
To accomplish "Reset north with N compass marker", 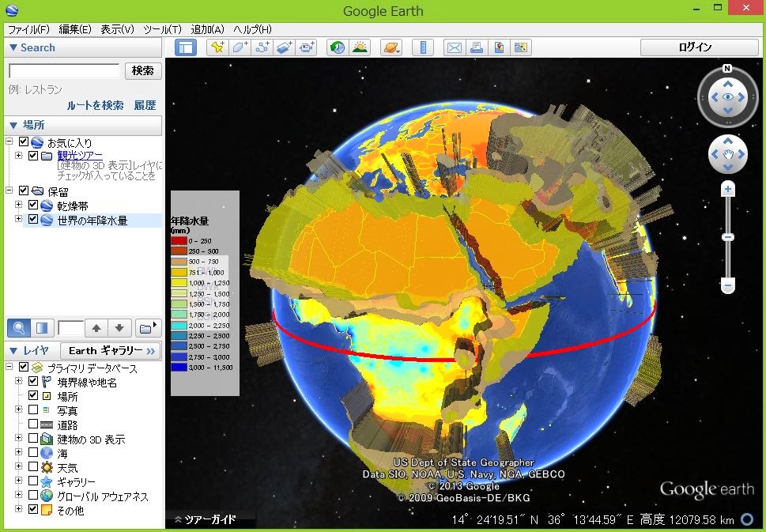I will pos(727,69).
